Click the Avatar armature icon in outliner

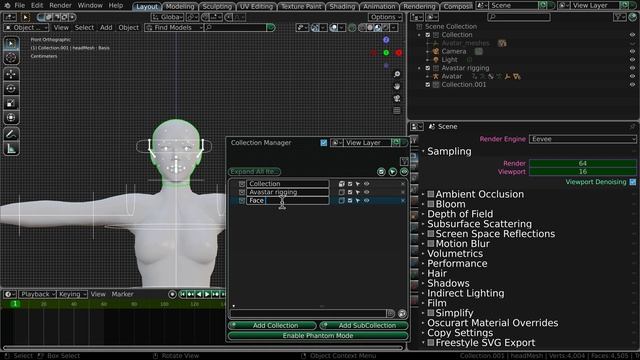point(436,76)
